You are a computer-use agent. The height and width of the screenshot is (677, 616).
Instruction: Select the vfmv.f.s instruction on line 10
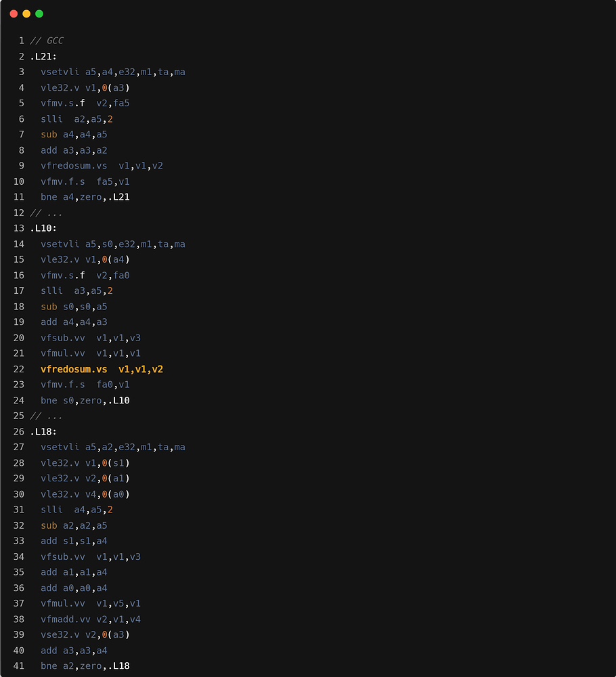tap(64, 181)
